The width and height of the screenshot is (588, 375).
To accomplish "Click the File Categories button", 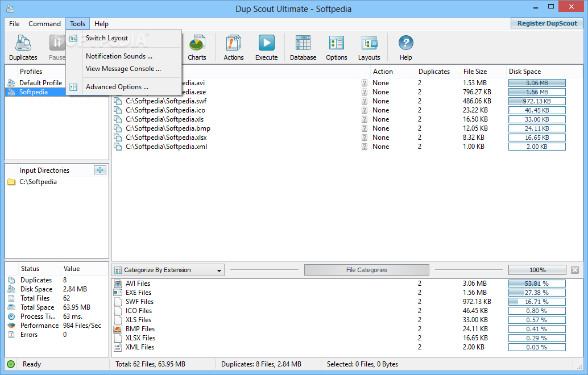I will point(366,270).
